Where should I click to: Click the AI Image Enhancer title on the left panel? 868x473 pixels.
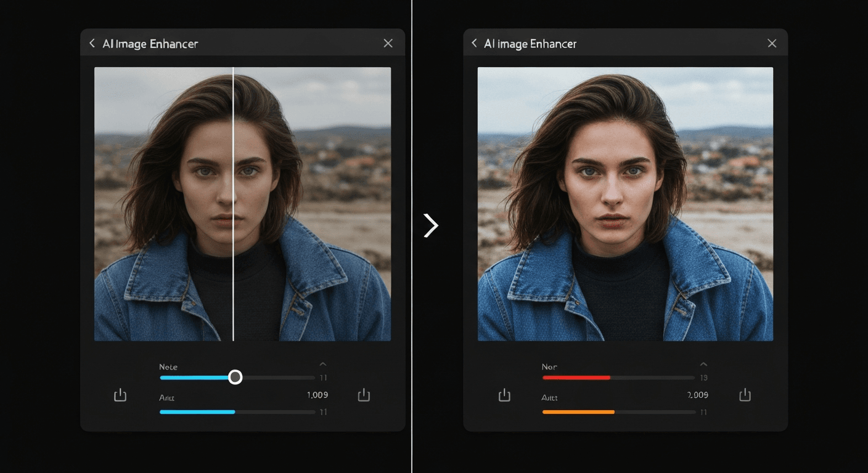pyautogui.click(x=152, y=43)
